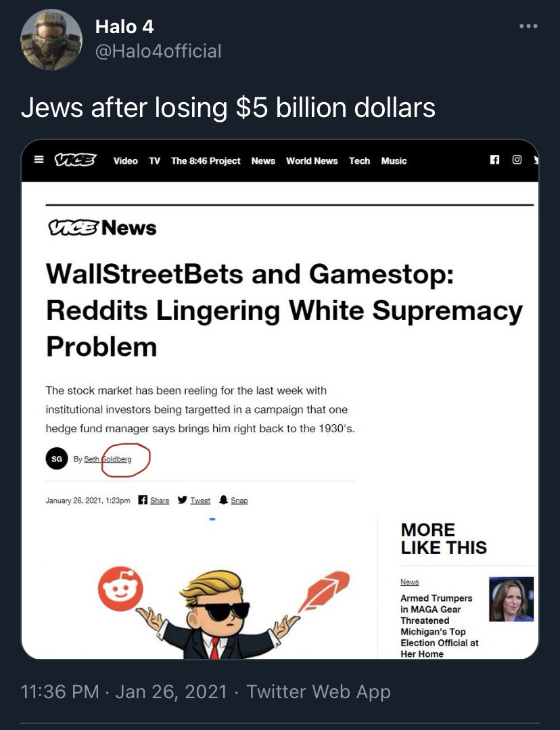This screenshot has width=560, height=730.
Task: Click the SG author badge circle
Action: [x=57, y=459]
